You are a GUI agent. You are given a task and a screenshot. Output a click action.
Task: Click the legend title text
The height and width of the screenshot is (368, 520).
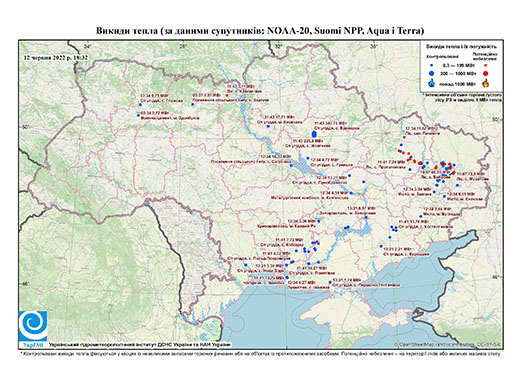(462, 46)
